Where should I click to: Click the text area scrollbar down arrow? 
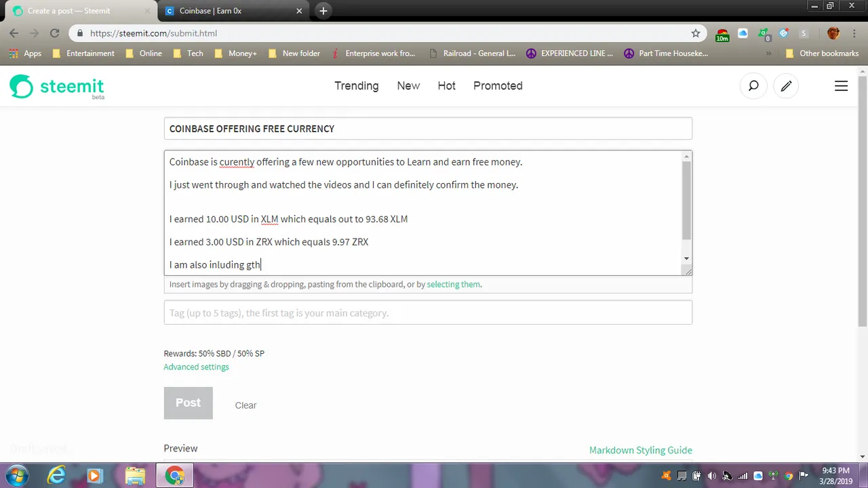pos(686,258)
